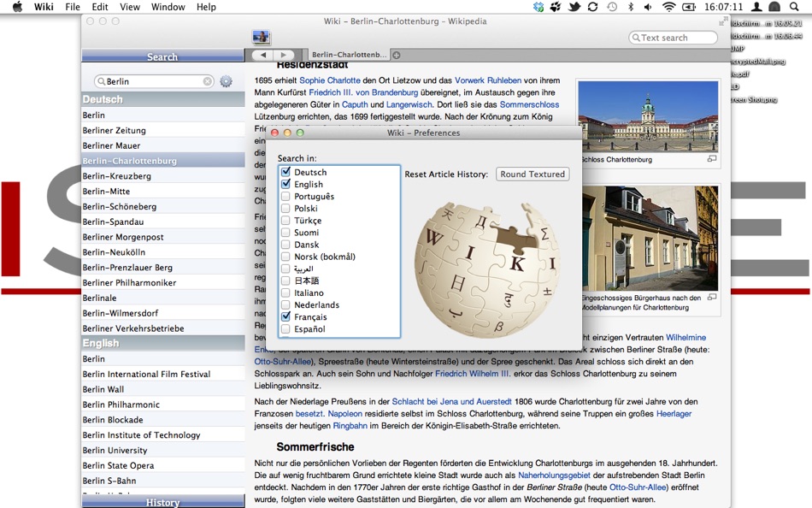
Task: Enable Norsk (bokmål) search language
Action: pos(285,257)
